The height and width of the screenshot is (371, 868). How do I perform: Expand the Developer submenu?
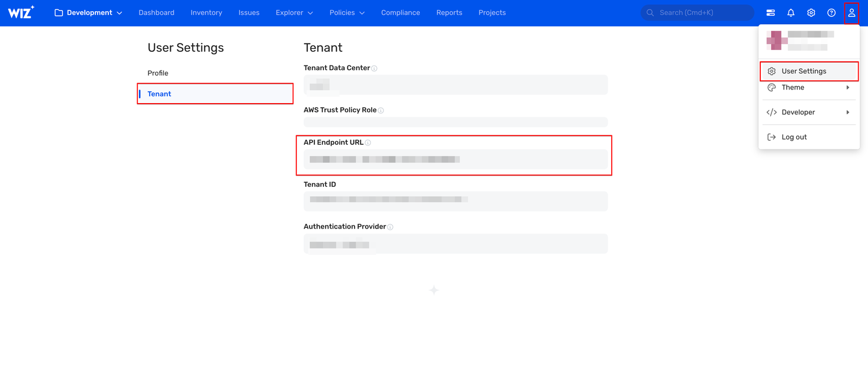pos(809,112)
